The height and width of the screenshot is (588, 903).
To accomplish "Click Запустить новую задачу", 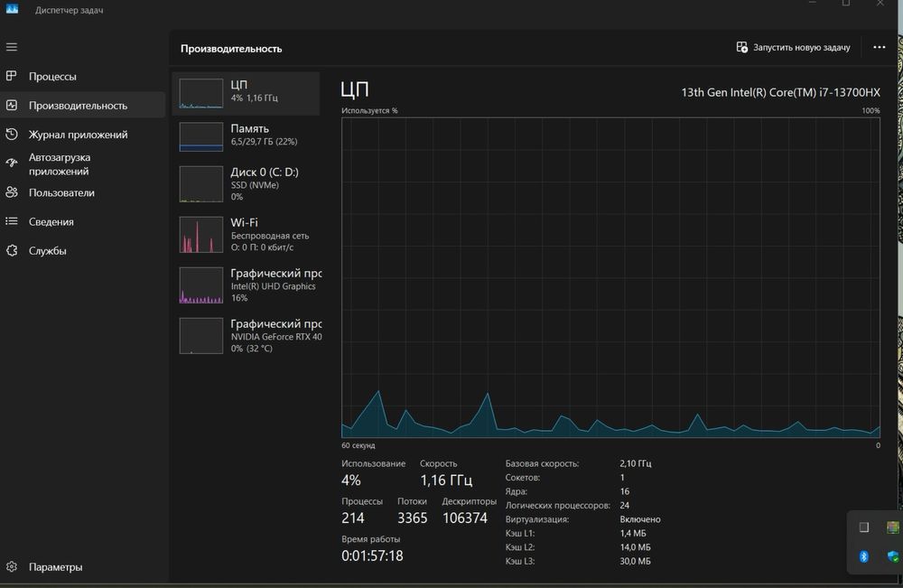I will point(793,47).
